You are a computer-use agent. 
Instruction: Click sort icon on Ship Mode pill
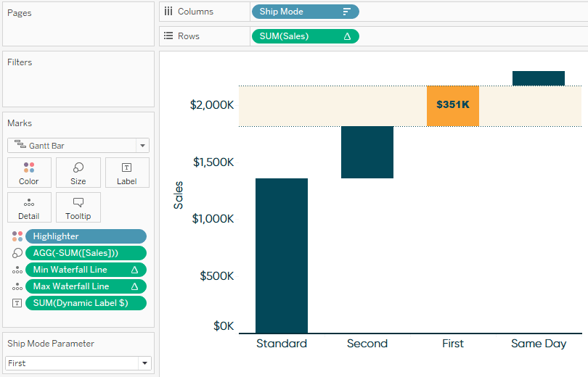(x=347, y=12)
